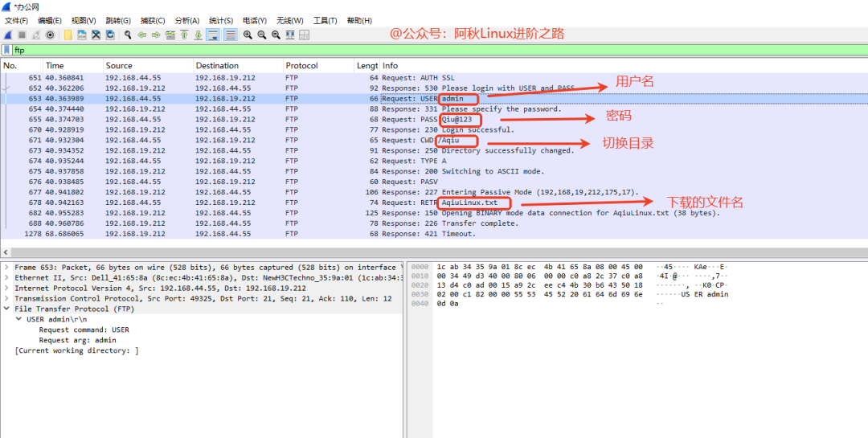Screen dimensions: 868x438
Task: Click the find packet magnifier icon
Action: point(128,35)
